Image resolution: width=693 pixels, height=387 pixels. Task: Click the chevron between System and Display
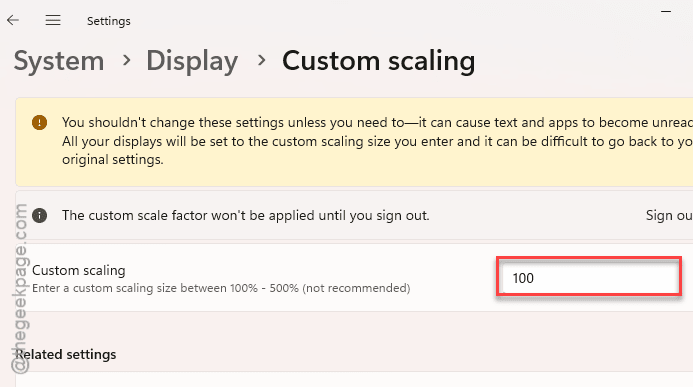[x=126, y=61]
